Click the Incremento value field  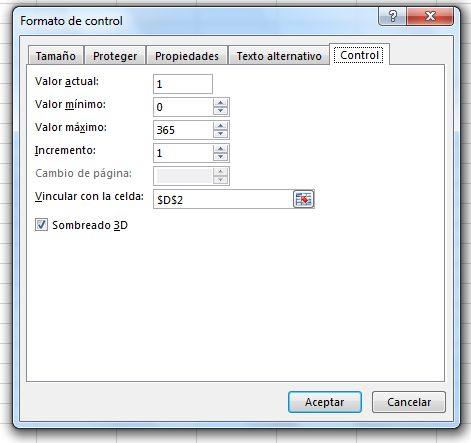(x=183, y=153)
